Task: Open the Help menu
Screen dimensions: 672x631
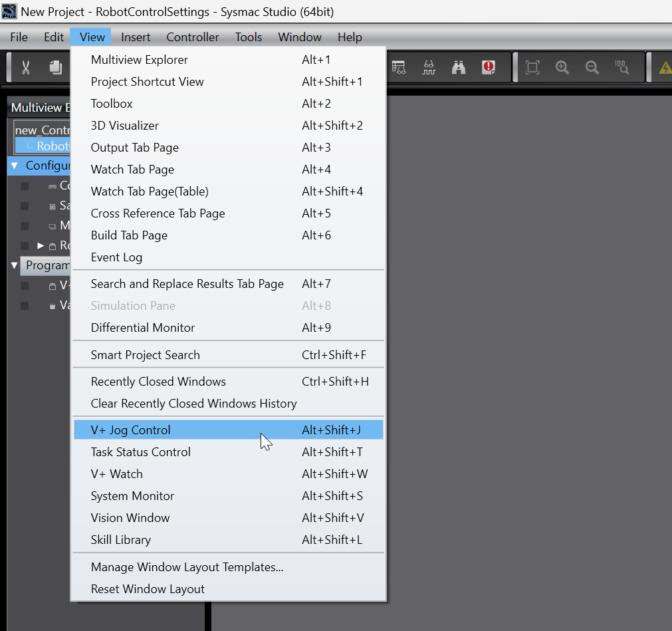Action: point(350,37)
